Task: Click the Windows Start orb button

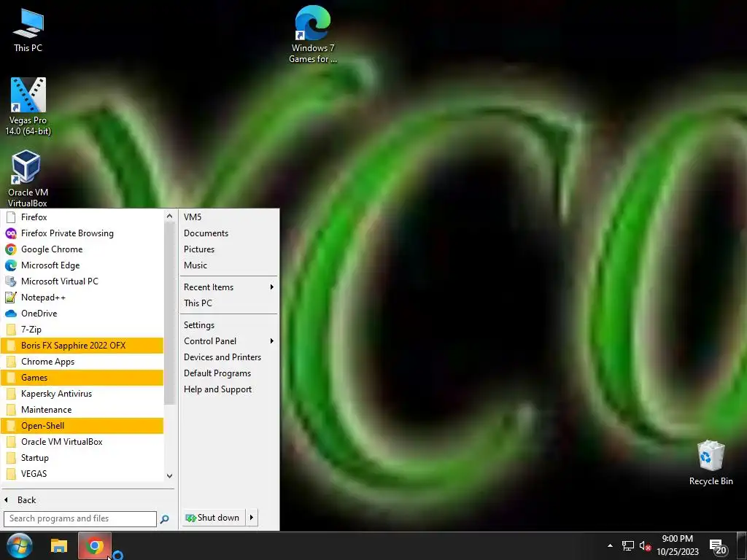Action: (x=20, y=545)
